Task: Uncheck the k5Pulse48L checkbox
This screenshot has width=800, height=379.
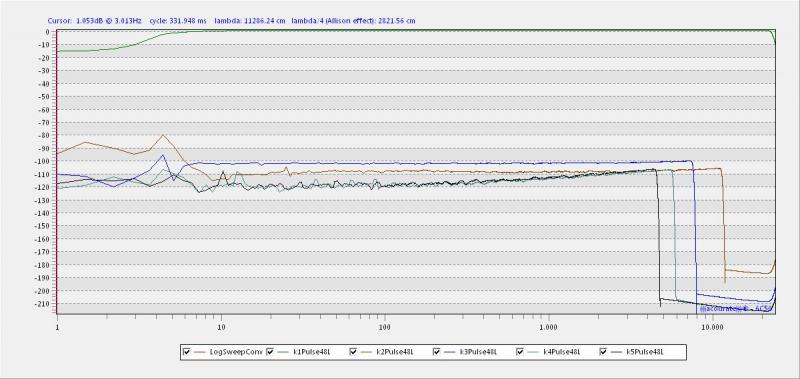Action: click(x=604, y=352)
